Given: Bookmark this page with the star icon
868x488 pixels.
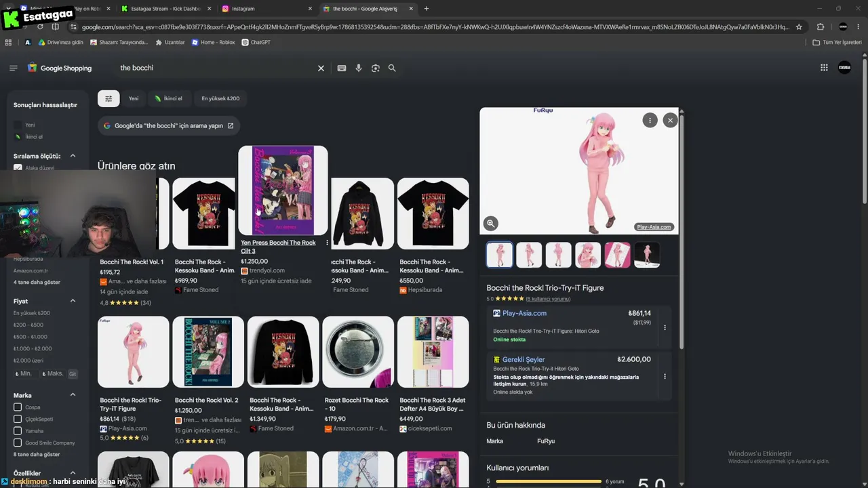Looking at the screenshot, I should pyautogui.click(x=799, y=27).
